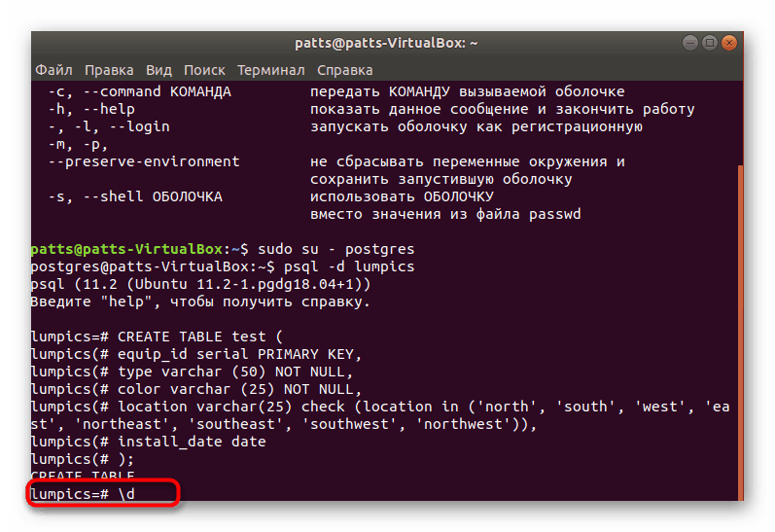Click the text 'psql -d lumpics'
Image resolution: width=775 pixels, height=532 pixels.
tap(349, 267)
